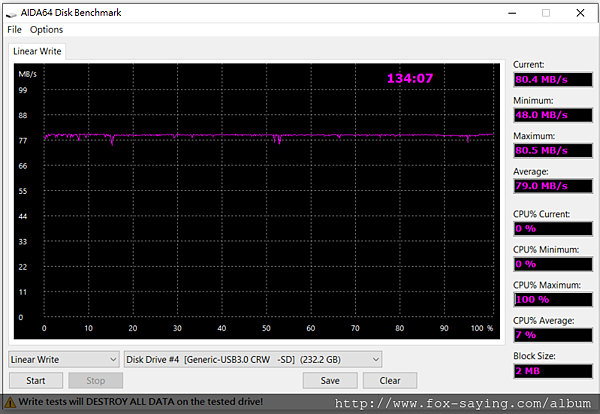The height and width of the screenshot is (414, 600).
Task: Click the Maximum speed field 80.5 MB/s
Action: click(x=553, y=150)
